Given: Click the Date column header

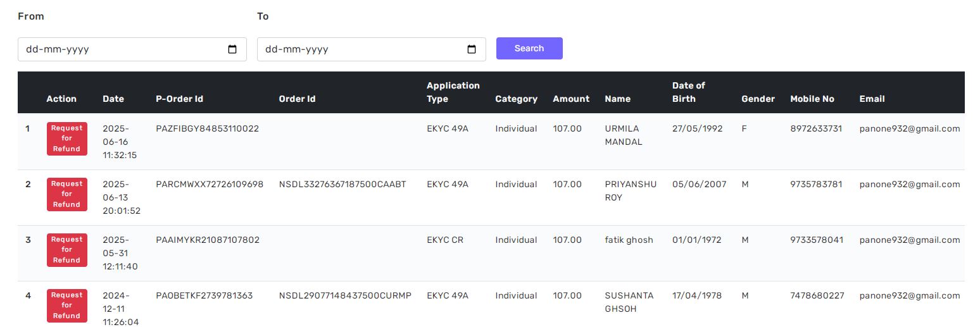Looking at the screenshot, I should [113, 99].
